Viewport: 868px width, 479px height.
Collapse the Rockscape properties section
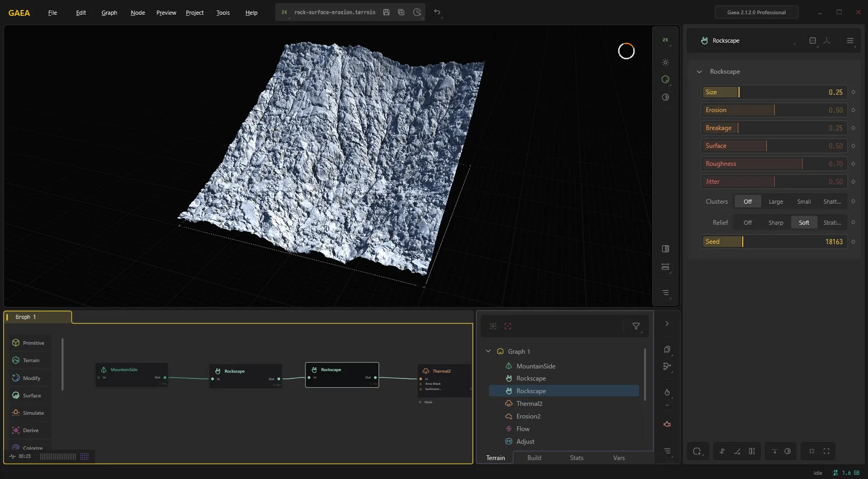pyautogui.click(x=699, y=72)
